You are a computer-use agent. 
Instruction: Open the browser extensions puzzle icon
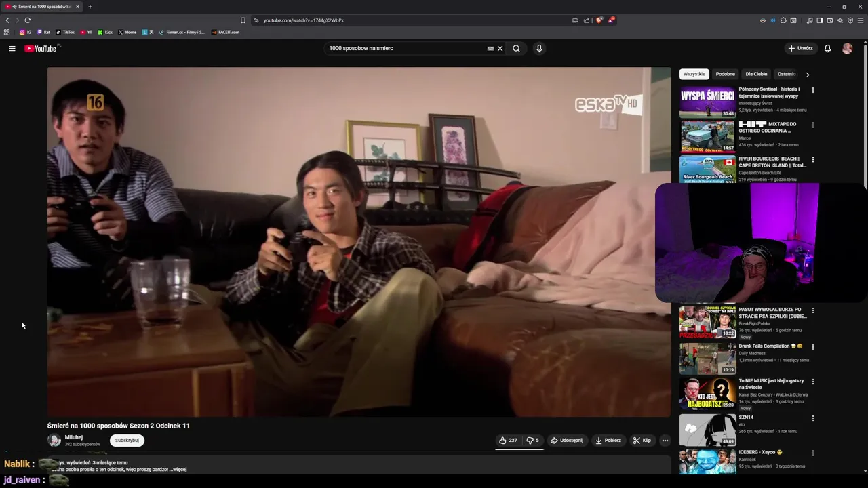point(783,20)
